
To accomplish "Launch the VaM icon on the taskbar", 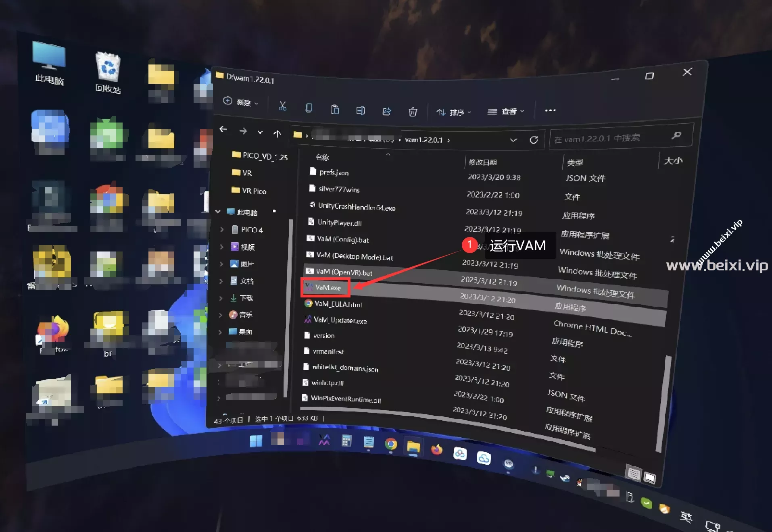I will click(x=324, y=440).
